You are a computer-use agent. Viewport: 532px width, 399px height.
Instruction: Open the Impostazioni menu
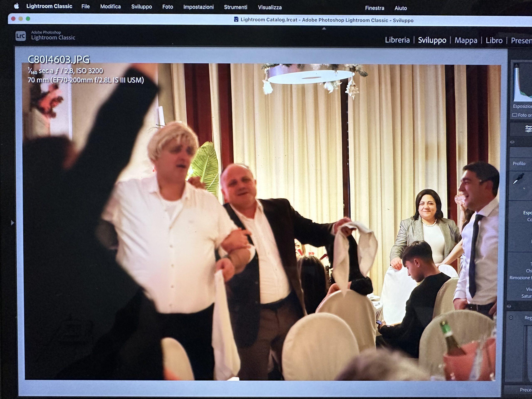click(198, 7)
